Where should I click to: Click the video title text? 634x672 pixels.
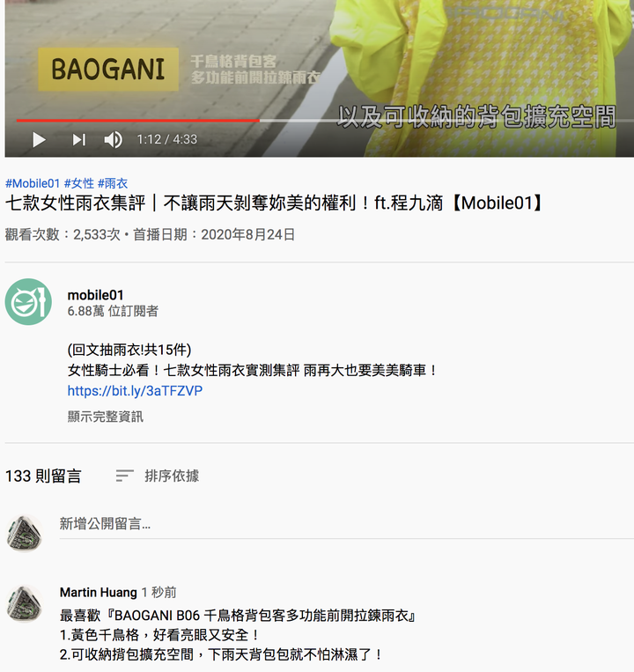pos(274,203)
